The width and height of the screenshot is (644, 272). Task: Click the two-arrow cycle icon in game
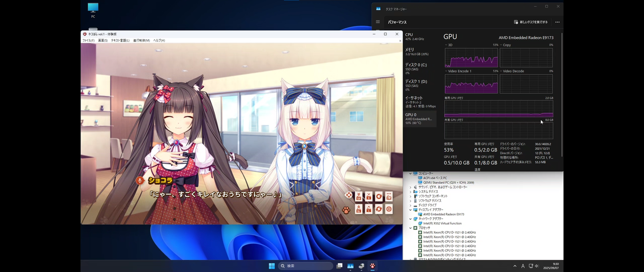coord(379,209)
